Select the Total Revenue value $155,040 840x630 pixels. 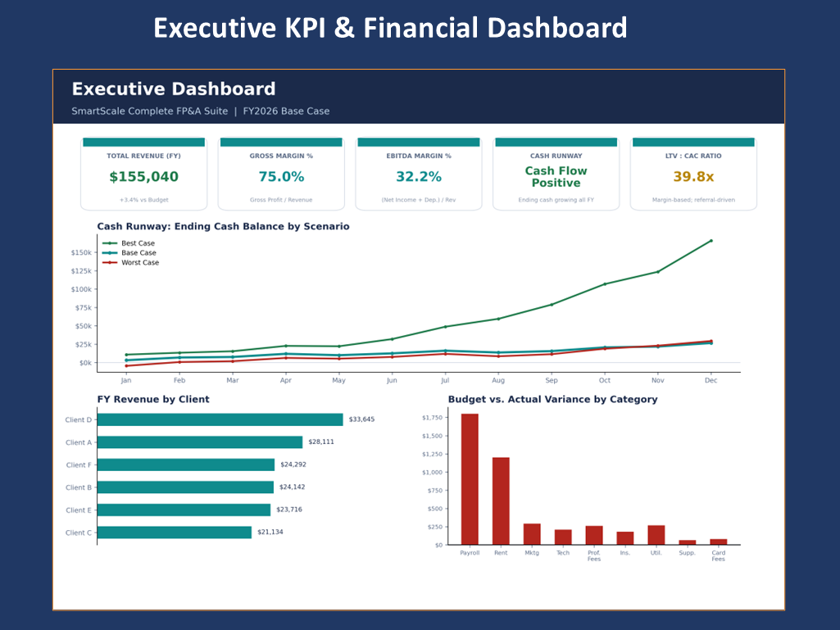click(x=143, y=177)
